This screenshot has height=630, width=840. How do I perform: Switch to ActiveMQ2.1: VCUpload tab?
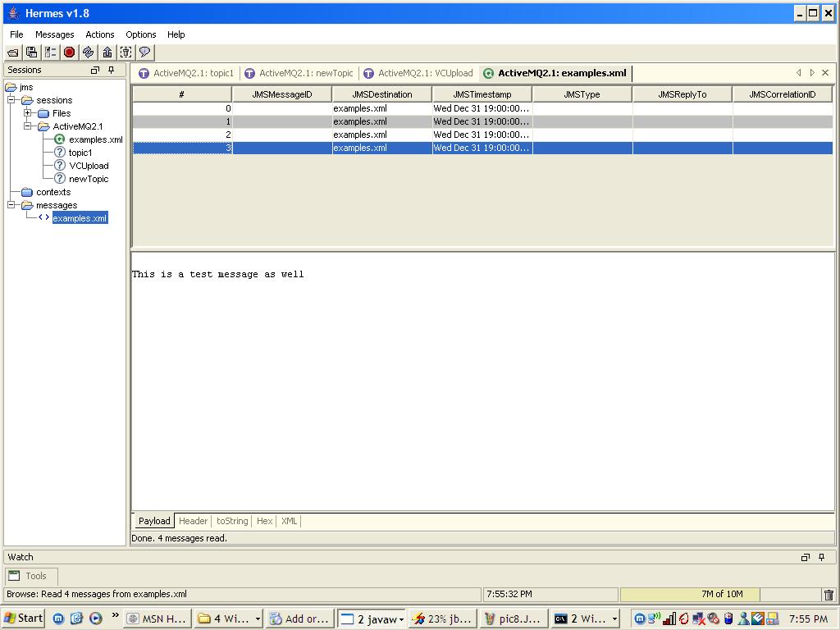pos(418,73)
